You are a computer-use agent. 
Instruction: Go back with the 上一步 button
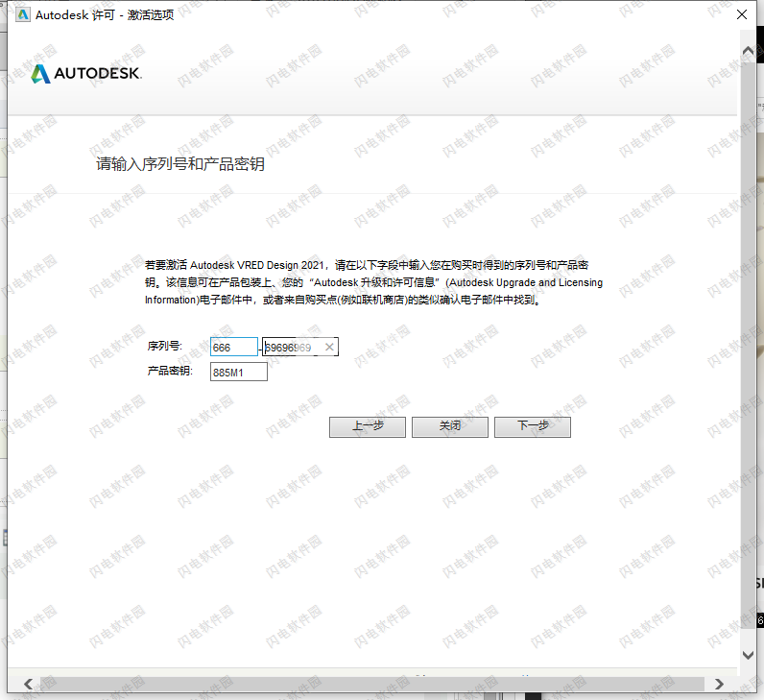[x=368, y=427]
